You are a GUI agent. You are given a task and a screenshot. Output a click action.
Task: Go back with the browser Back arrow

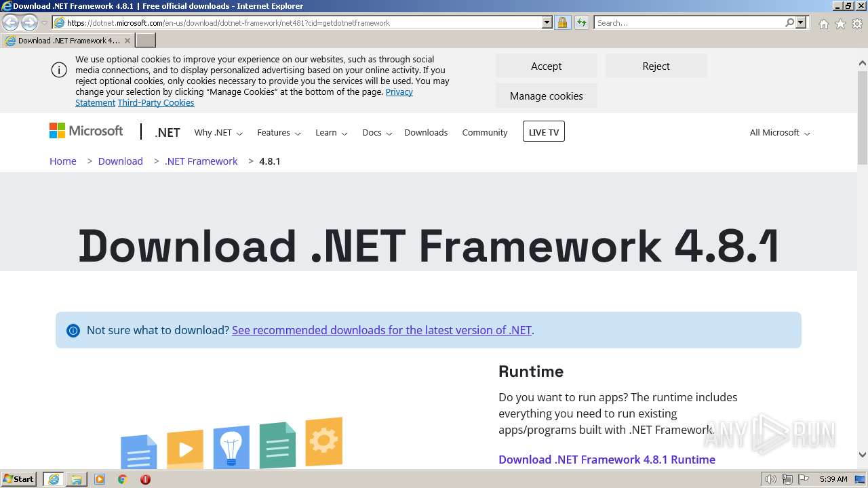(10, 23)
